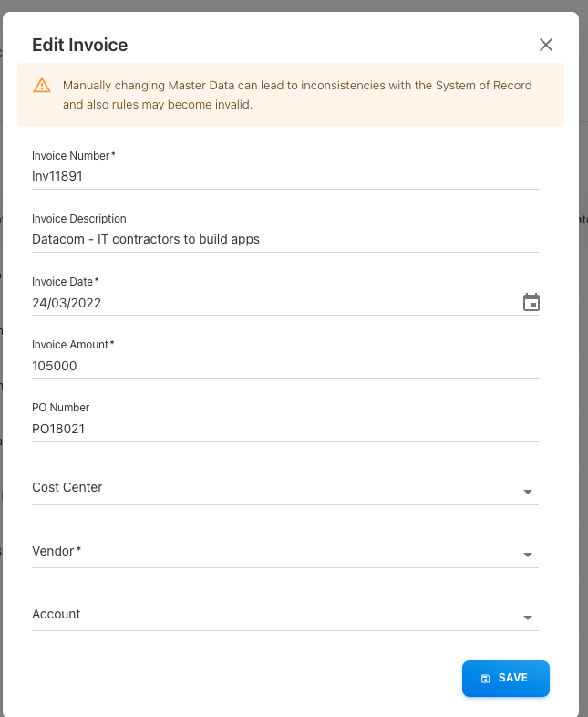Expand the Cost Center dropdown arrow

[x=528, y=492]
